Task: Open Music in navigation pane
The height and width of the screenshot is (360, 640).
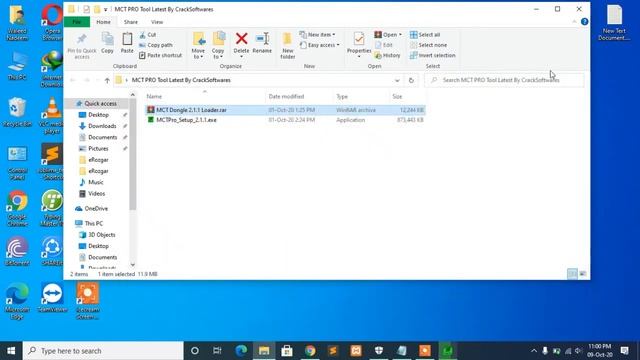Action: pyautogui.click(x=96, y=182)
